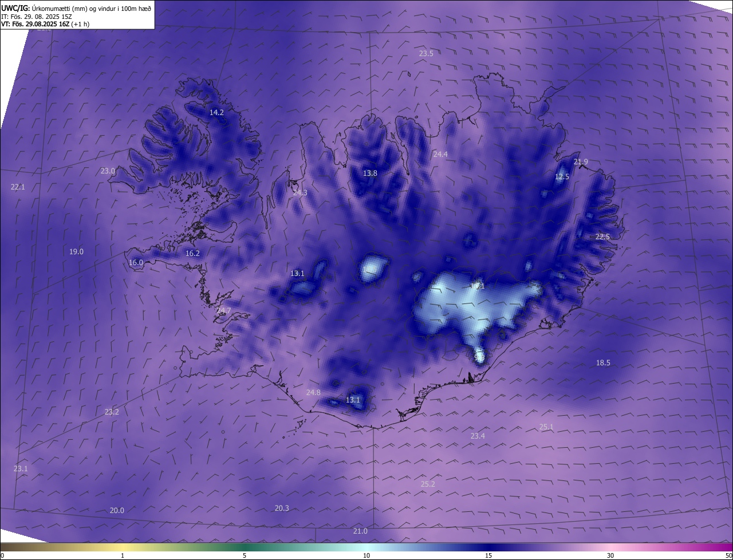The image size is (733, 560).
Task: Click the 30 tick on the colour scale
Action: [x=610, y=556]
